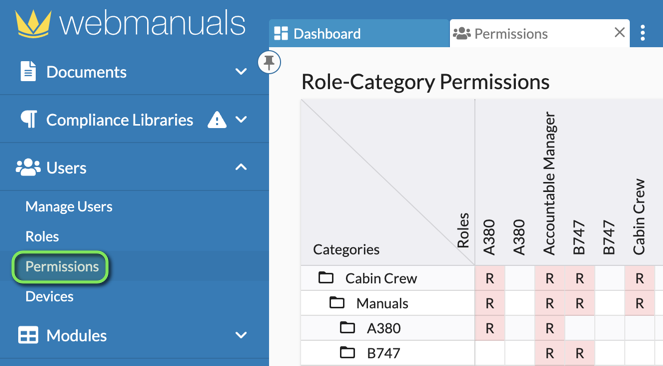Open Devices under Users

[49, 297]
